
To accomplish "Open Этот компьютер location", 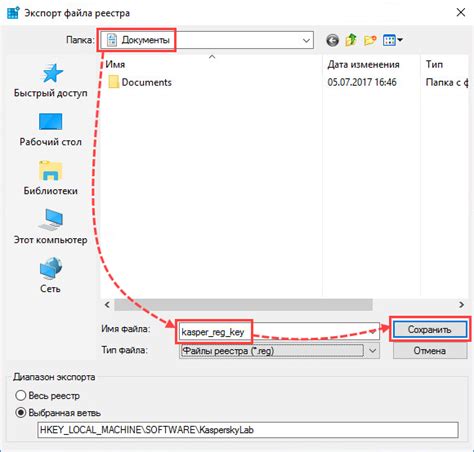I will point(51,227).
